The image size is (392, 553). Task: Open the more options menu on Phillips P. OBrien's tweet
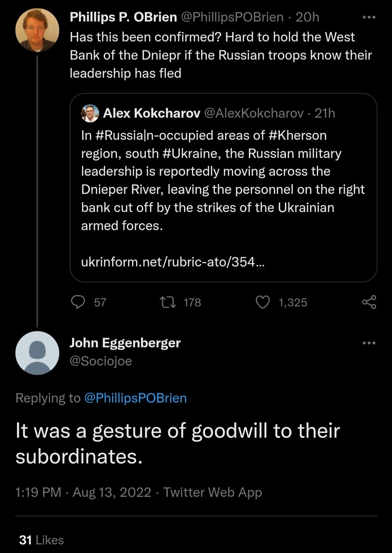coord(368,17)
